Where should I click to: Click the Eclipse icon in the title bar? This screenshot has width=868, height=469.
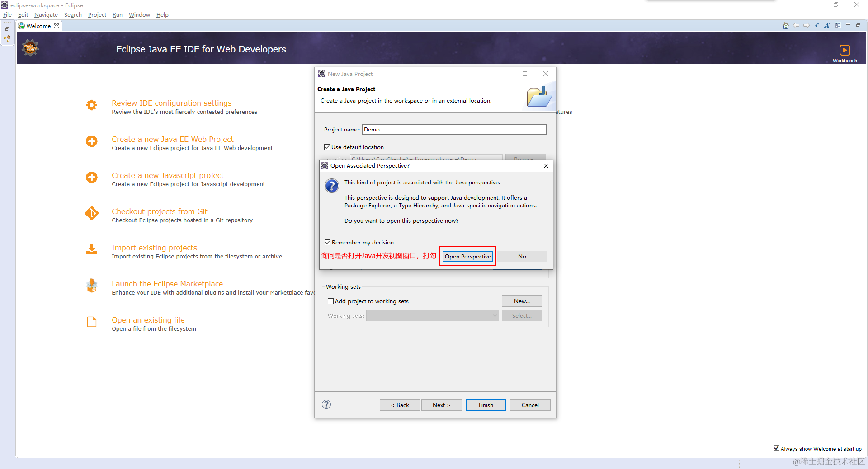point(5,5)
